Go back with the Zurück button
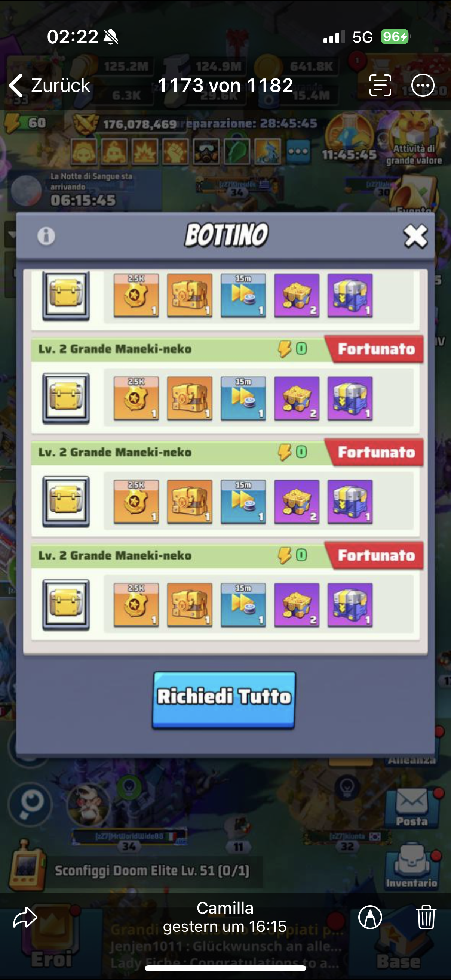Image resolution: width=451 pixels, height=980 pixels. [50, 85]
